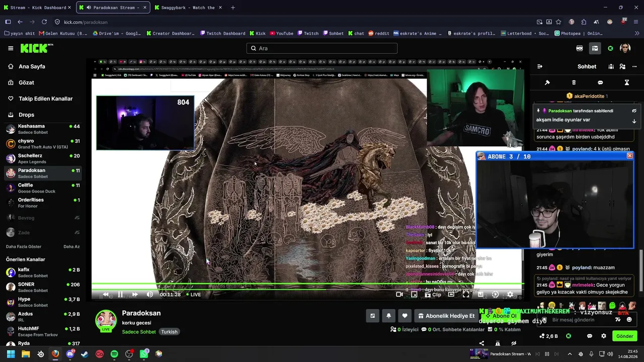
Task: Enable picture-in-picture mode
Action: click(414, 295)
